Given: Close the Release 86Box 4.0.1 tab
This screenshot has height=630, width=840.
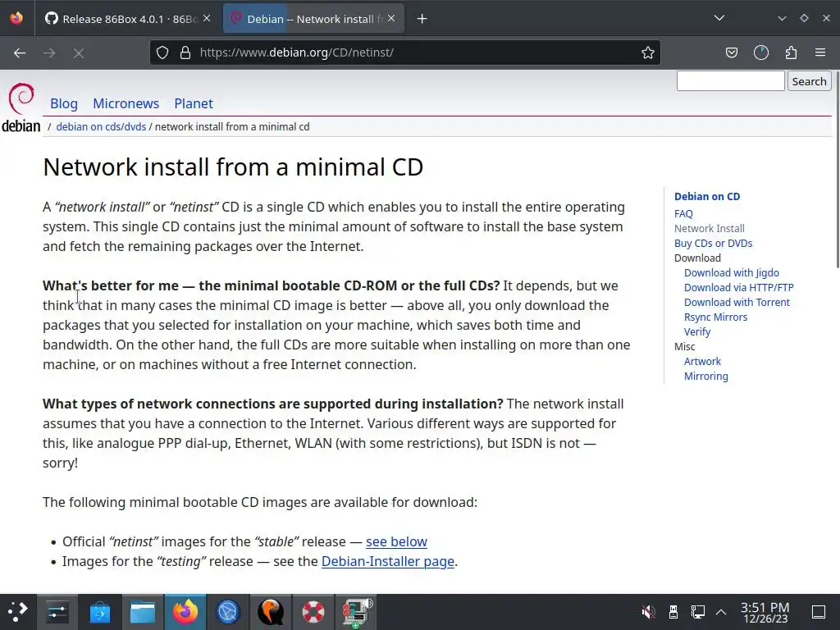Looking at the screenshot, I should tap(207, 19).
